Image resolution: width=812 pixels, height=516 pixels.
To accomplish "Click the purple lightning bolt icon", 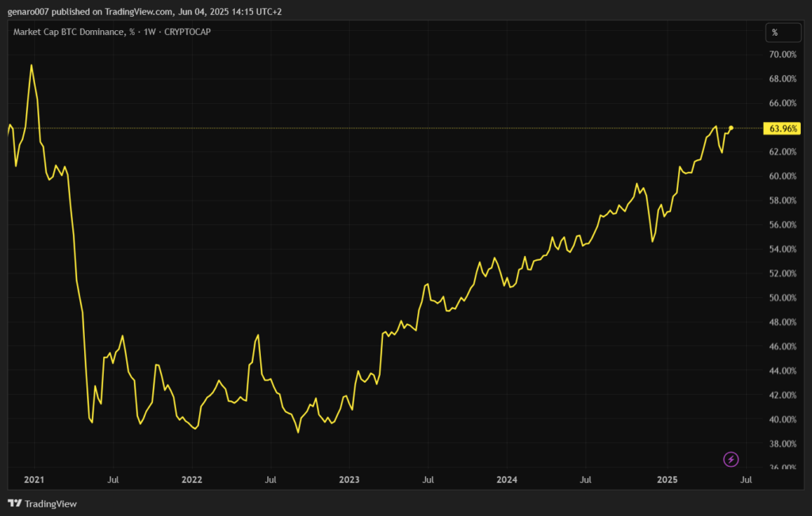I will point(731,459).
